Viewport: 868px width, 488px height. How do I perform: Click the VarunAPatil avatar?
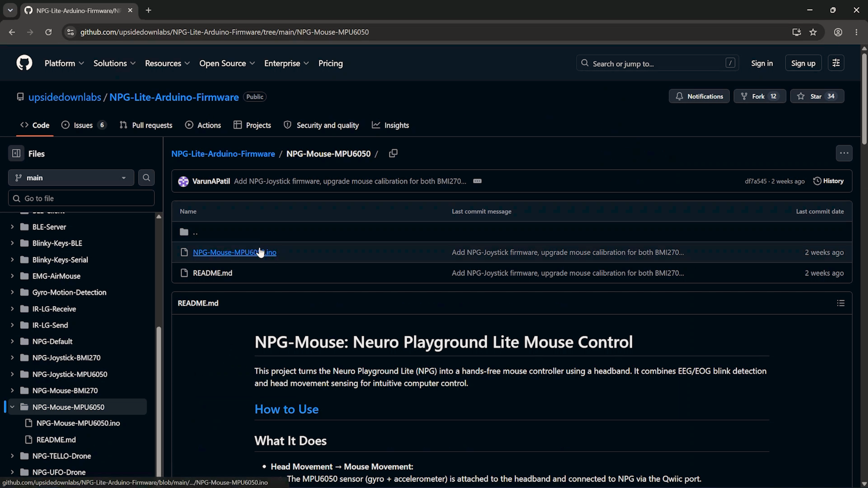[183, 181]
